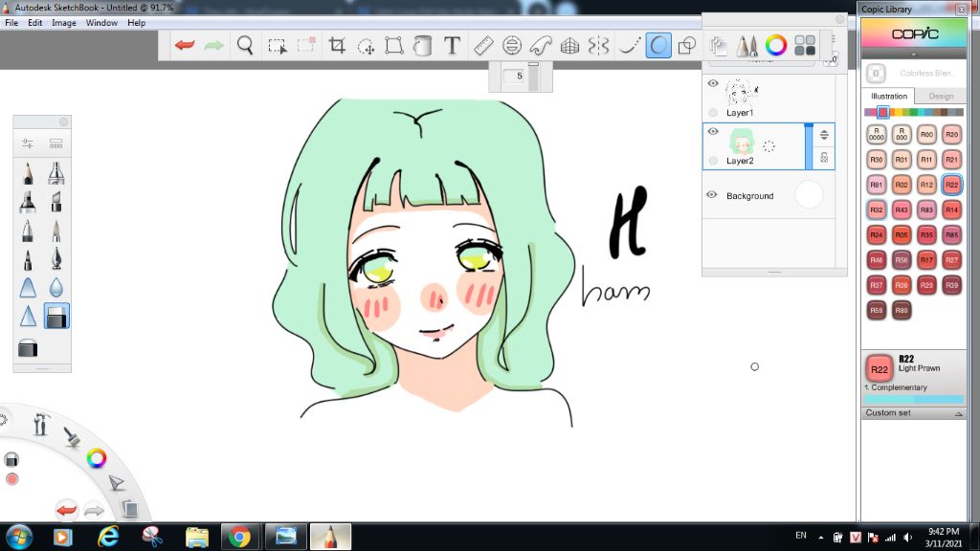Enable the Ellipse guide tool

[x=512, y=46]
